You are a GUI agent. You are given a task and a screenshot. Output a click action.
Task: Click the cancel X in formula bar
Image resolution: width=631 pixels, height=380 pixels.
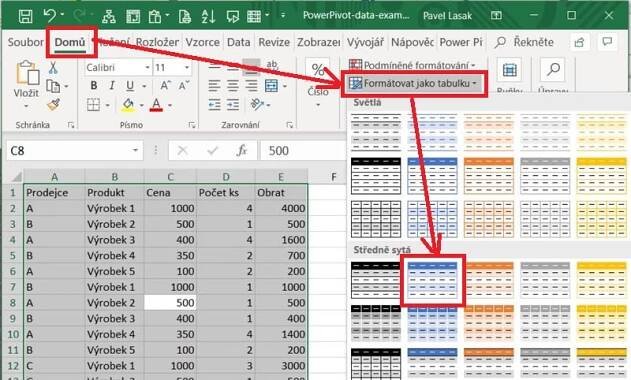point(182,151)
